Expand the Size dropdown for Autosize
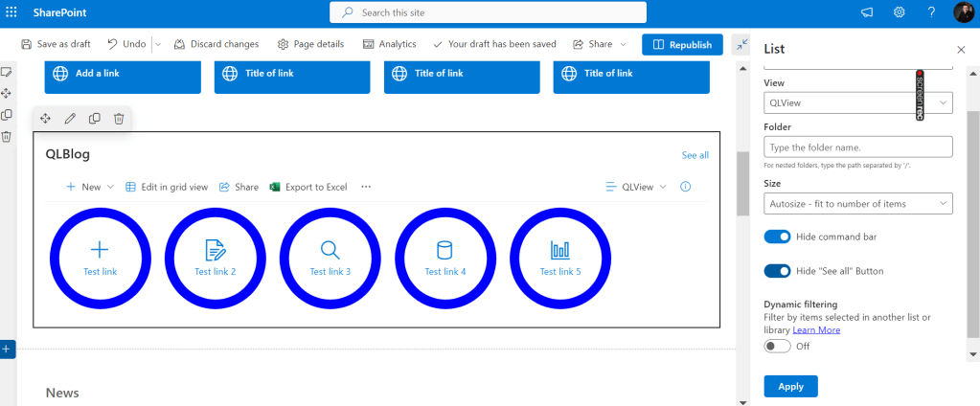The width and height of the screenshot is (980, 406). (857, 203)
